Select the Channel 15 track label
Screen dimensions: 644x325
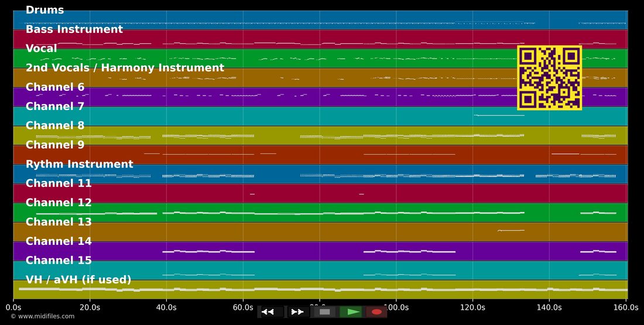59,261
